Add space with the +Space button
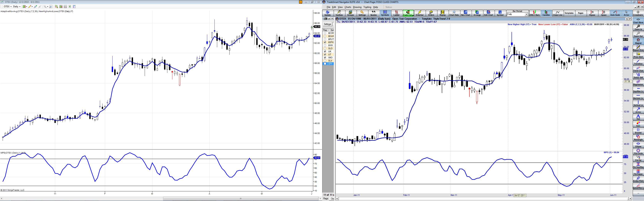 tap(592, 13)
